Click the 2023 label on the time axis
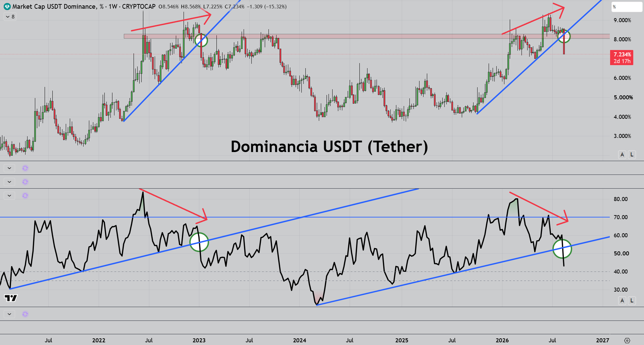This screenshot has width=644, height=345. click(x=199, y=340)
